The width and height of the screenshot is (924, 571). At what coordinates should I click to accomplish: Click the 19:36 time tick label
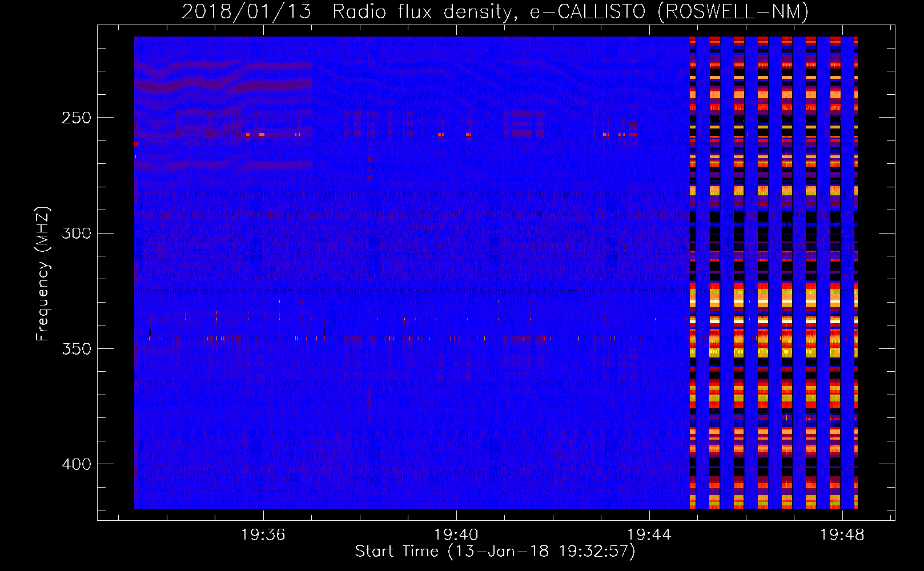263,535
